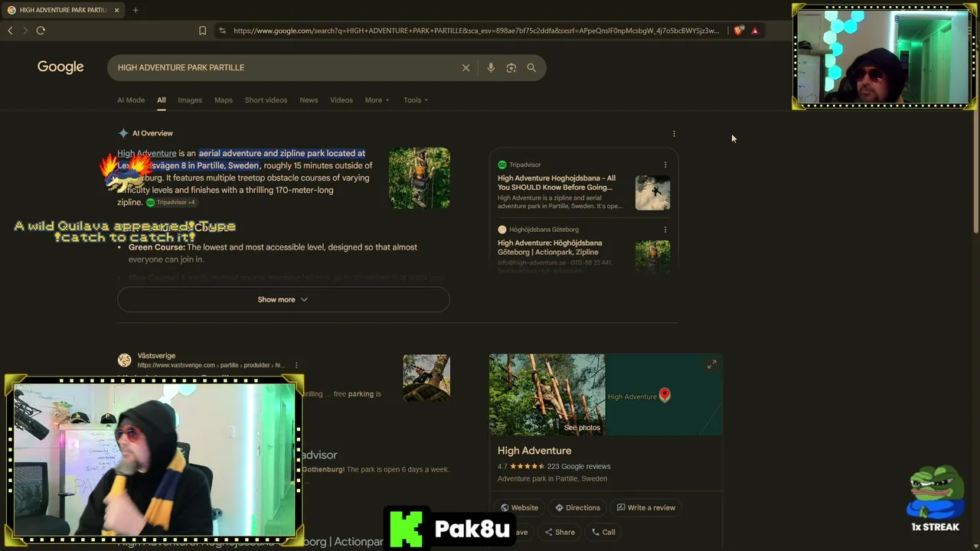This screenshot has height=551, width=980.
Task: Focus the browser address bar URL
Action: click(x=476, y=31)
